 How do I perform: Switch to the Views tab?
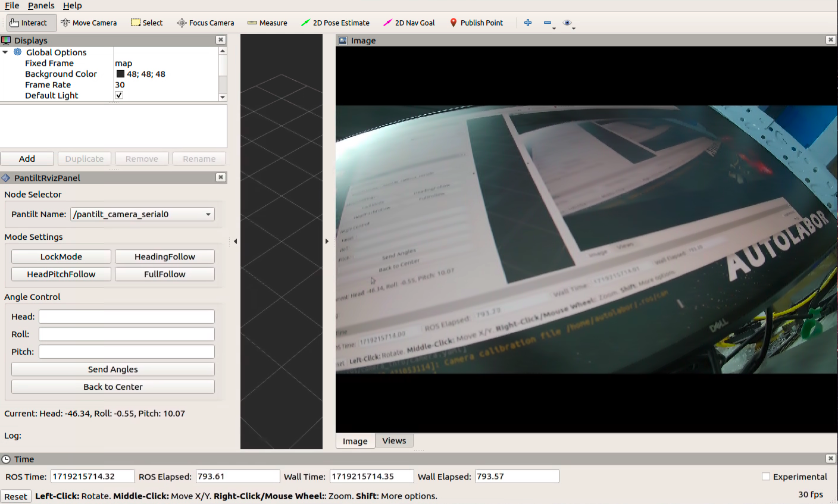coord(394,441)
